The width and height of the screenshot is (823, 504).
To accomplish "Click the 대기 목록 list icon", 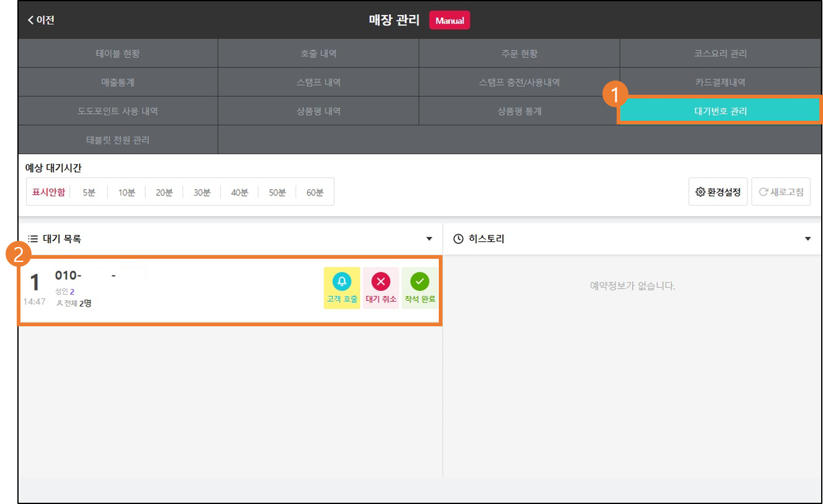I will click(x=33, y=238).
